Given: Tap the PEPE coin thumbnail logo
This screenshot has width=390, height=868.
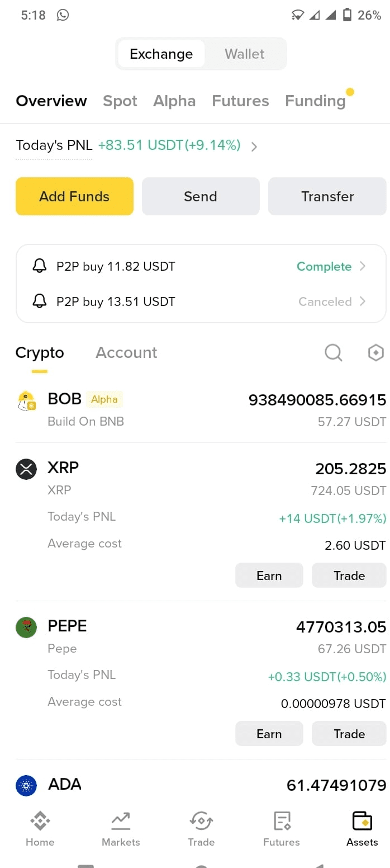Looking at the screenshot, I should click(x=26, y=627).
